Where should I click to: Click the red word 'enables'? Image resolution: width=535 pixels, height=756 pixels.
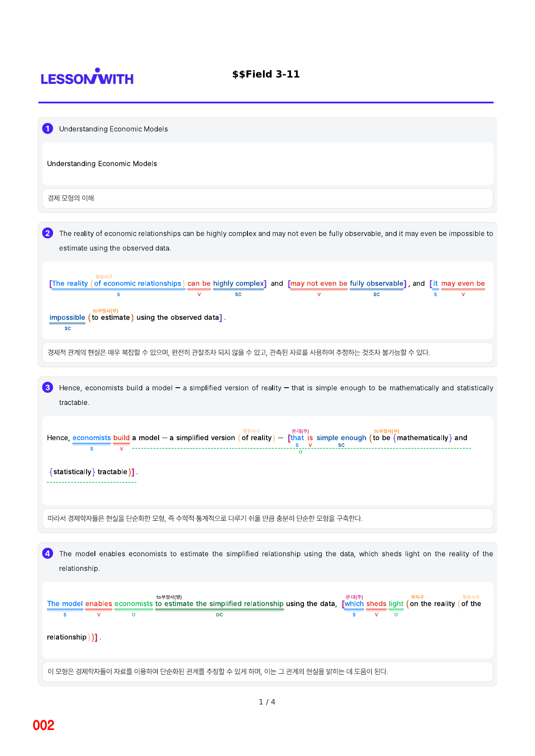(x=99, y=604)
